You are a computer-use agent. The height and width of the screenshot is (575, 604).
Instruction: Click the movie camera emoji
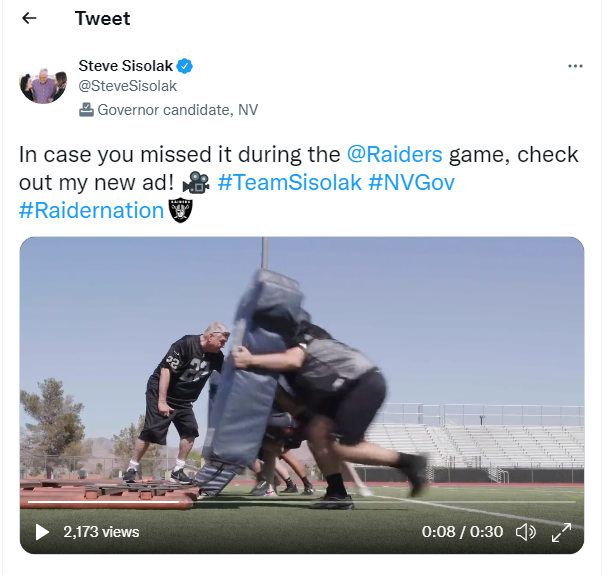pos(196,183)
